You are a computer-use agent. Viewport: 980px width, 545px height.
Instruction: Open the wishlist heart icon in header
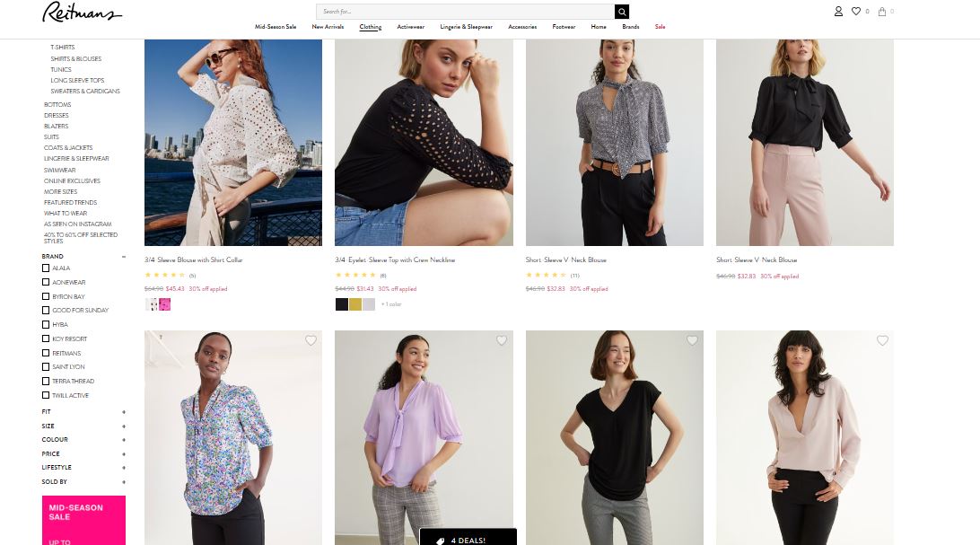(856, 12)
